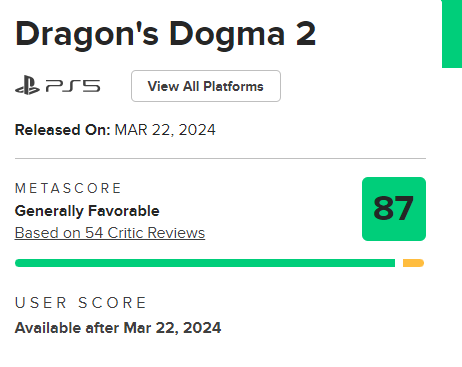This screenshot has height=367, width=462.
Task: Click the Generally Favorable rating text
Action: point(87,211)
